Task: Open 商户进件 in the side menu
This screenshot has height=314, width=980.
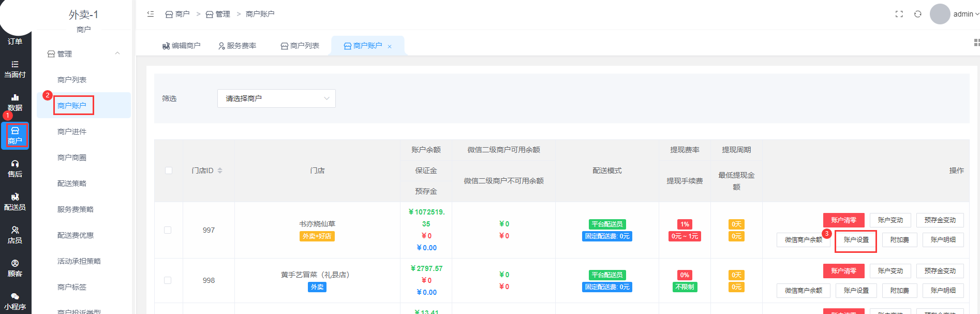Action: (x=72, y=132)
